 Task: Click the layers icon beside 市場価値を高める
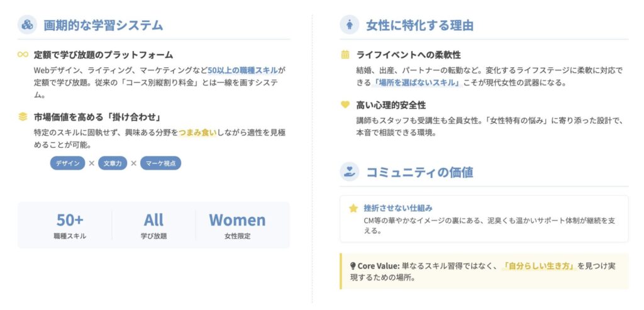(23, 116)
